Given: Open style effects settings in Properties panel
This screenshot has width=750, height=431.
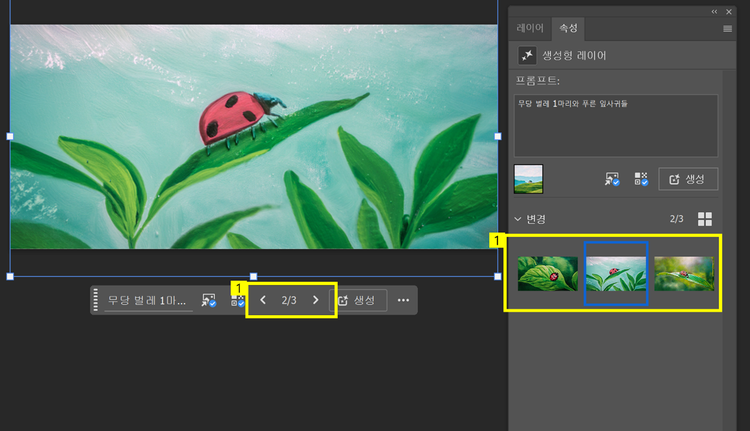Looking at the screenshot, I should coord(641,179).
